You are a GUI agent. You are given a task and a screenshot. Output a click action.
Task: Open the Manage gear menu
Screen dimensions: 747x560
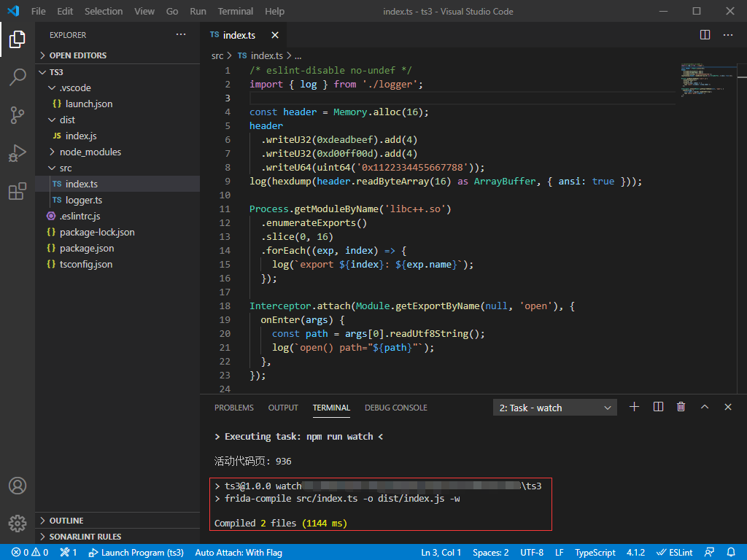(18, 523)
